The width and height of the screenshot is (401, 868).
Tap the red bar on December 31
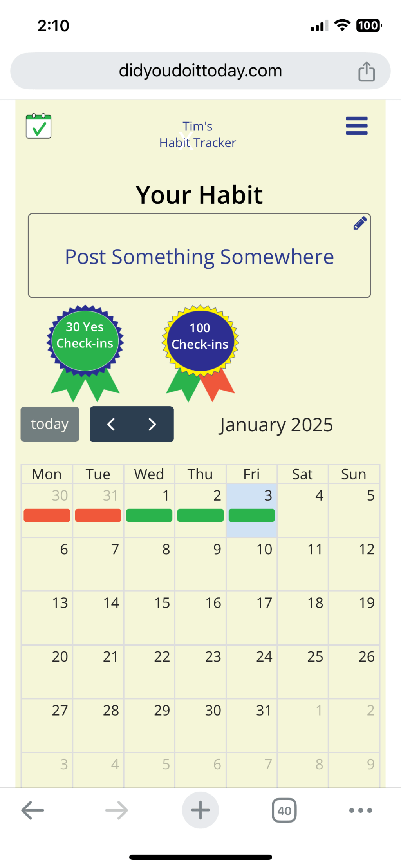[98, 515]
